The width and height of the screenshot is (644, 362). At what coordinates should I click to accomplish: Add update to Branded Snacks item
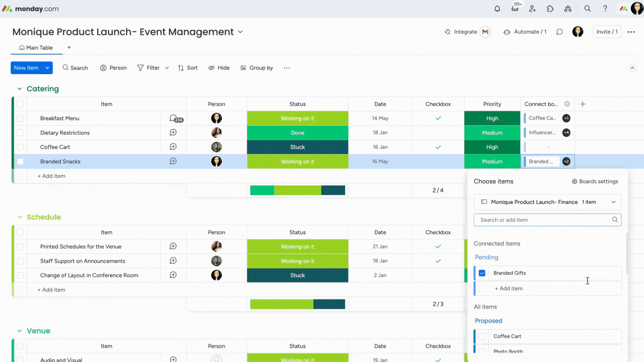click(173, 161)
